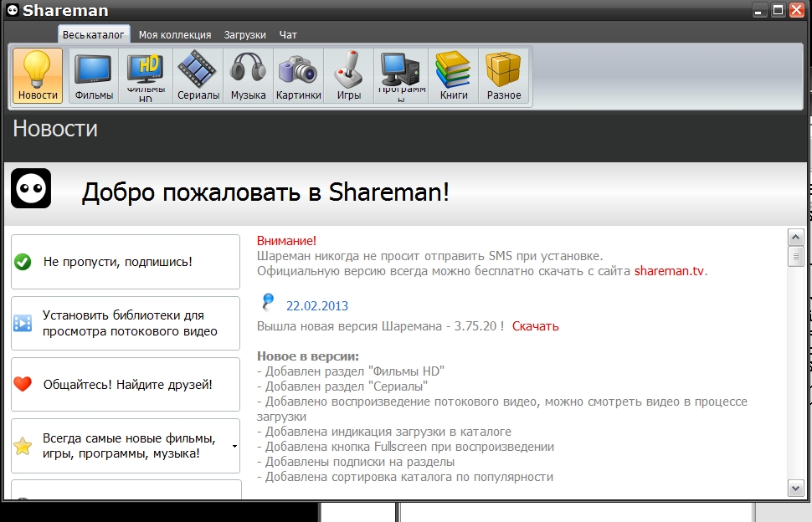This screenshot has height=522, width=812.
Task: Open the Загрузки tab
Action: coord(245,34)
